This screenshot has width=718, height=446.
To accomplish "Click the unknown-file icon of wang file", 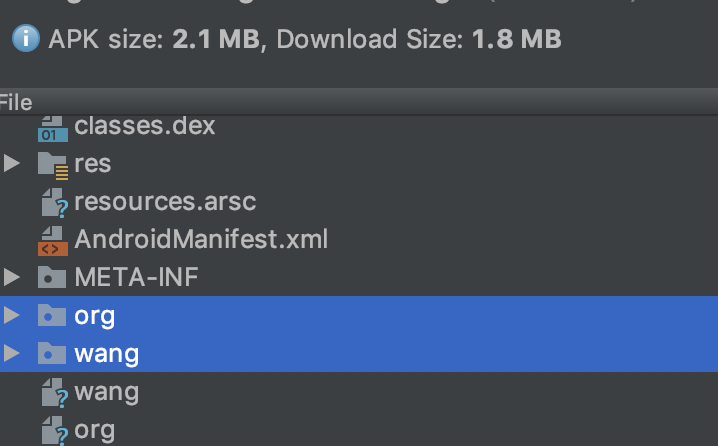I will [54, 392].
